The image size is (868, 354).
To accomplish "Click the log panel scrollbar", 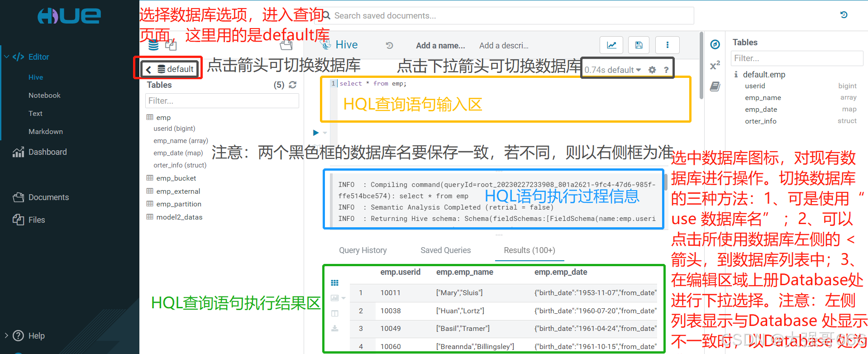I will [666, 182].
